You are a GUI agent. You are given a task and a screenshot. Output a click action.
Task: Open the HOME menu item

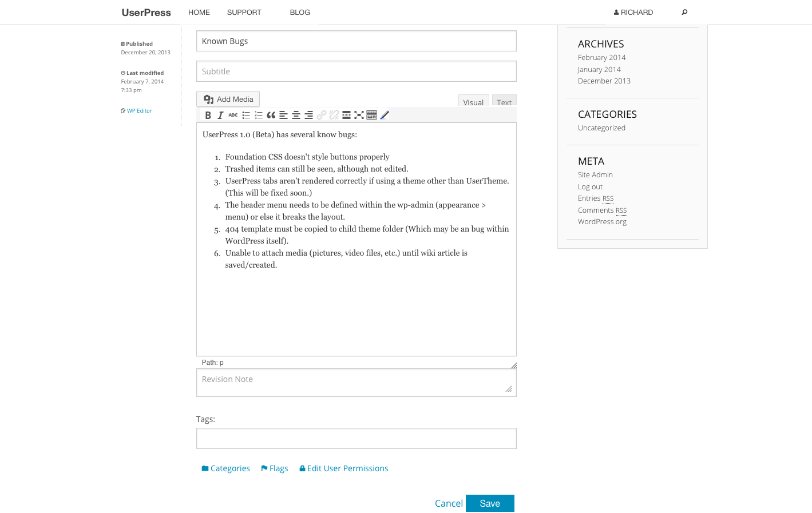tap(199, 12)
